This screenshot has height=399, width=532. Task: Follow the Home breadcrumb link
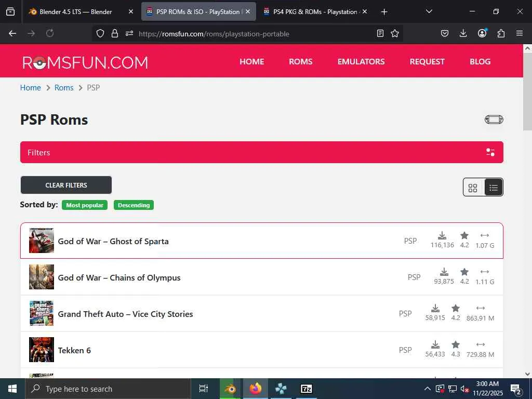click(31, 87)
